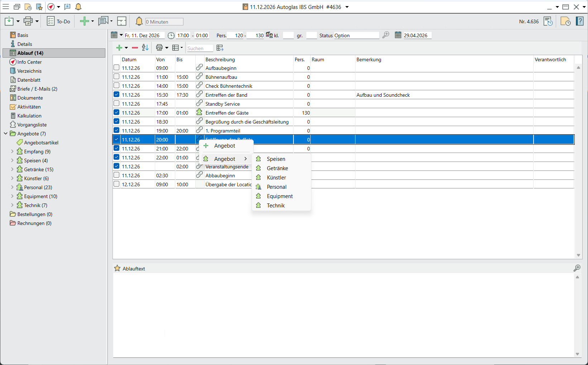
Task: Click the A-Z sort icon
Action: [145, 48]
